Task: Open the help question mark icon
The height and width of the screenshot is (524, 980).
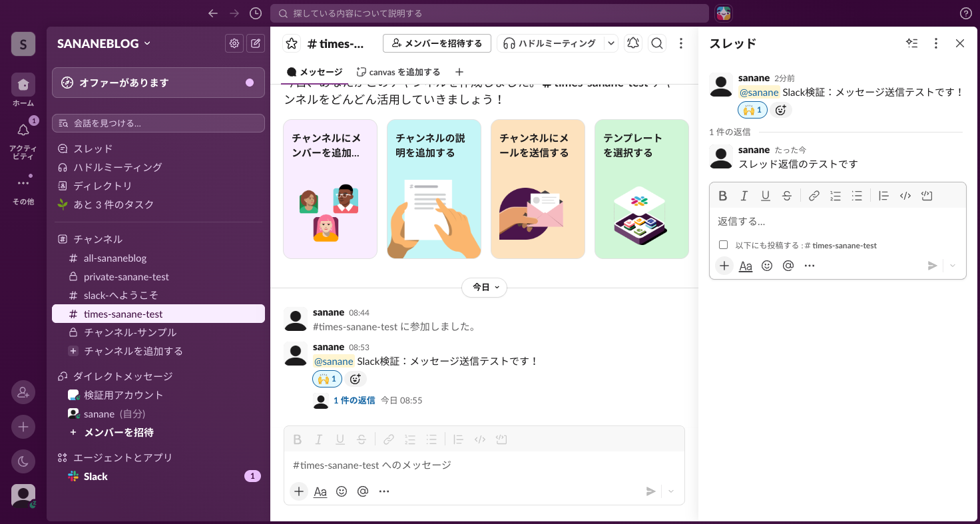Action: pos(966,13)
